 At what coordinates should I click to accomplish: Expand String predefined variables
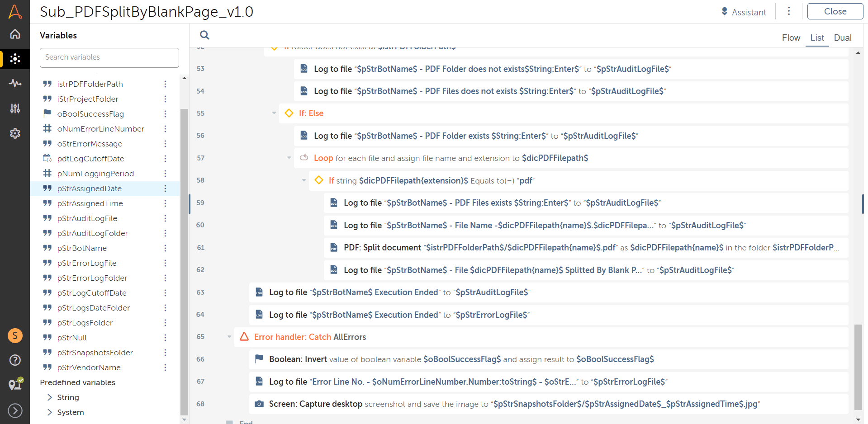50,397
